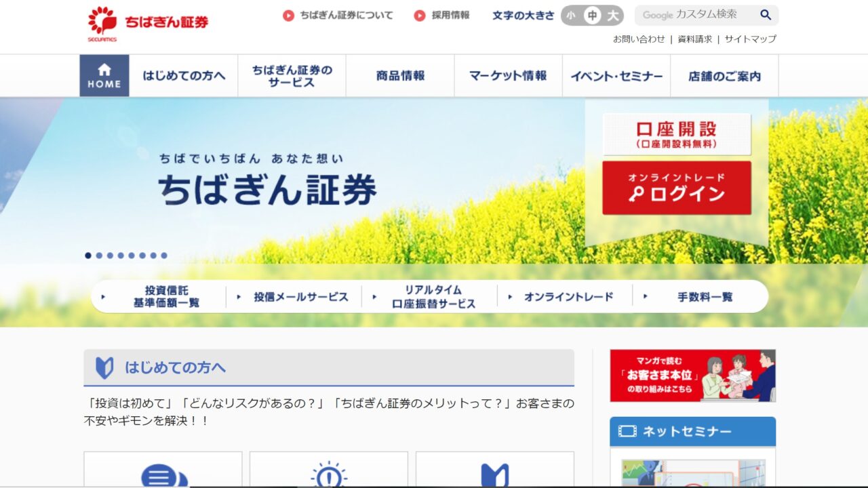Open リアルタイム口座振替サービス quick link
Viewport: 868px width, 488px height.
tap(434, 297)
